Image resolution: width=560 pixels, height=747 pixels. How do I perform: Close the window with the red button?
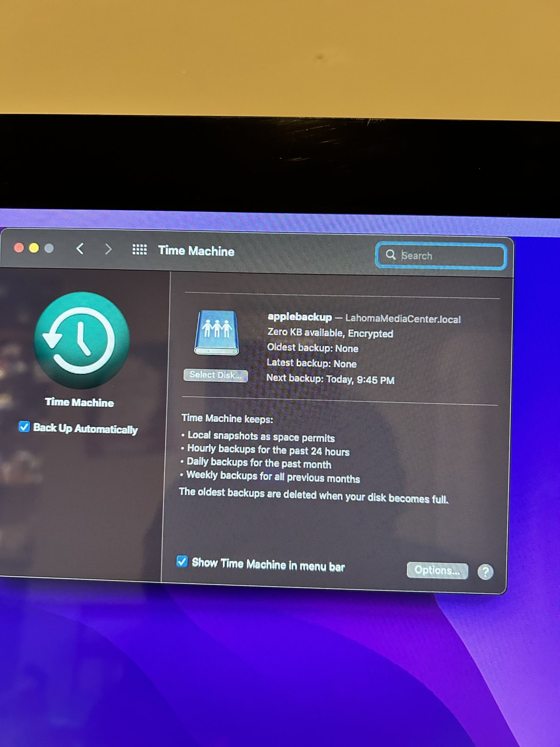coord(19,248)
